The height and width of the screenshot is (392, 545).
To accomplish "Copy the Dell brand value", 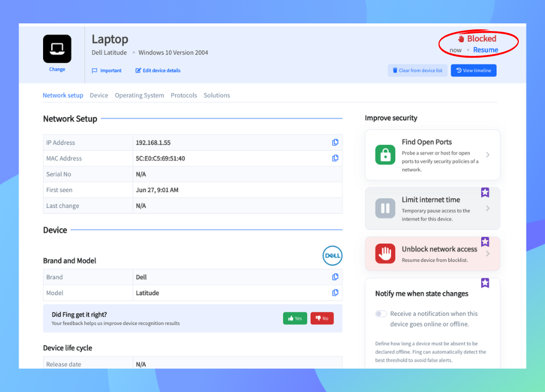I will point(335,277).
